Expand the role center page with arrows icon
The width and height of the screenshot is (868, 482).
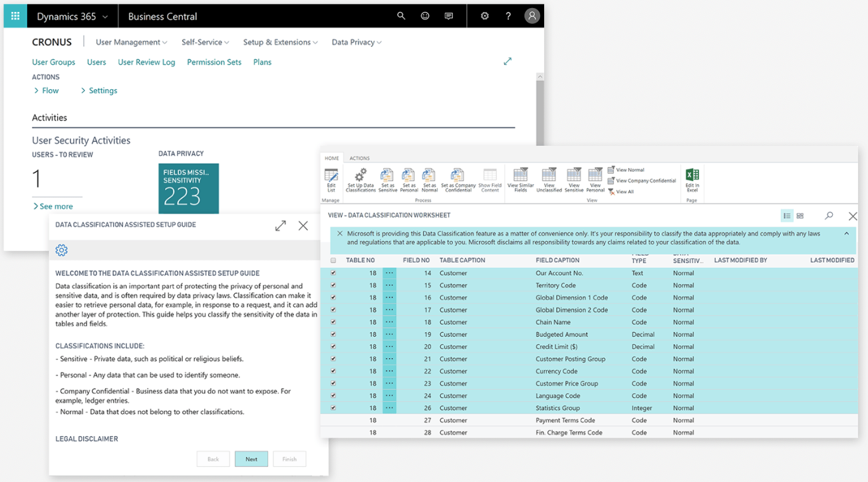[507, 61]
